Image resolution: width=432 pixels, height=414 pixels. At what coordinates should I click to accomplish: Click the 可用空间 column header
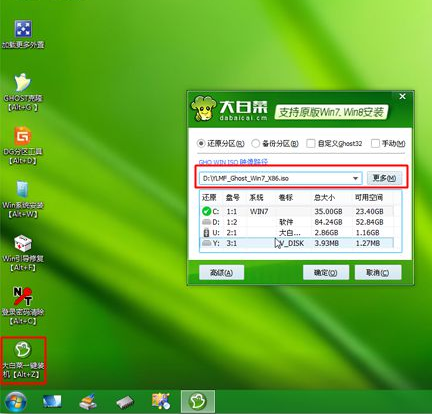tap(369, 197)
